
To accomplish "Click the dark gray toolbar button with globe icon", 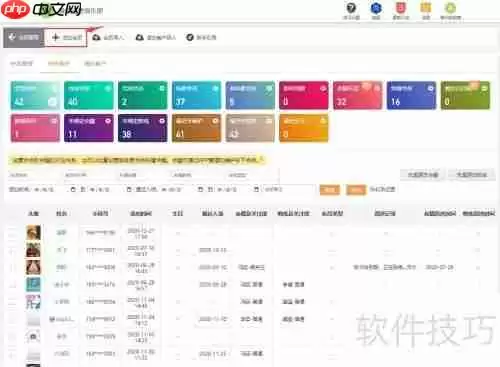I will pyautogui.click(x=24, y=37).
